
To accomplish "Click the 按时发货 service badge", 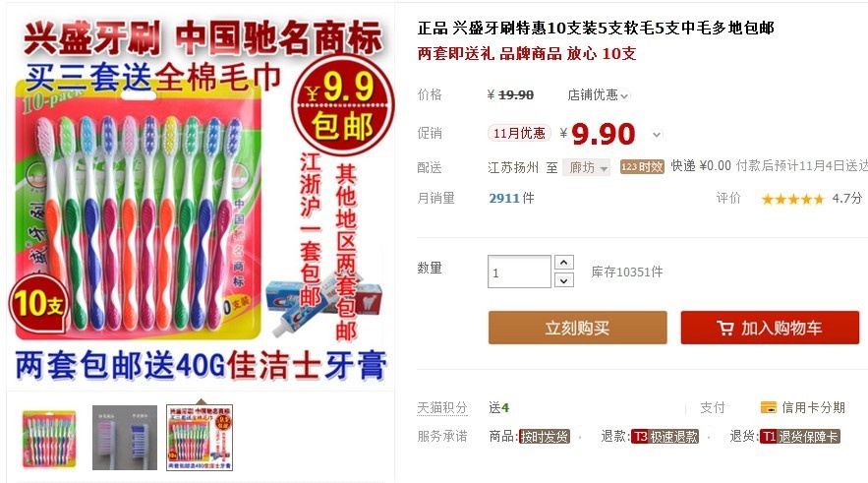I will click(x=545, y=437).
